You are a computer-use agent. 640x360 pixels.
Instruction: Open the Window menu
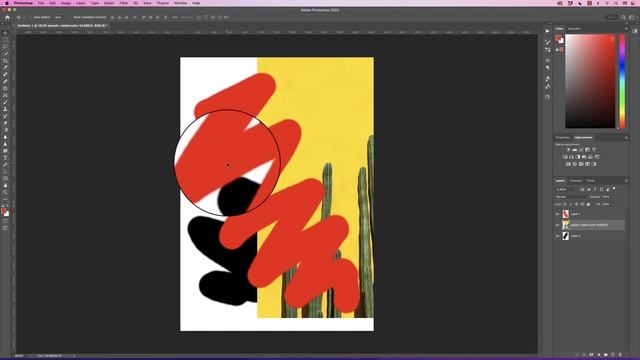click(180, 3)
